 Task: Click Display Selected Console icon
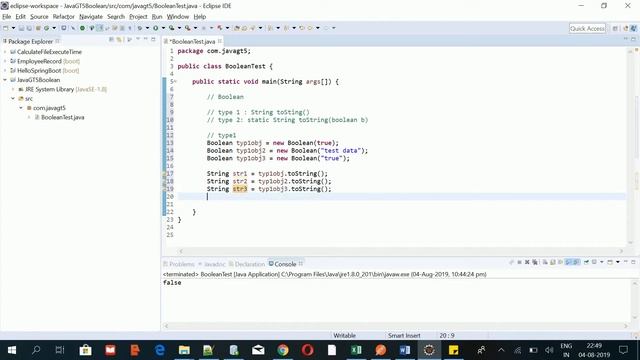click(x=594, y=262)
